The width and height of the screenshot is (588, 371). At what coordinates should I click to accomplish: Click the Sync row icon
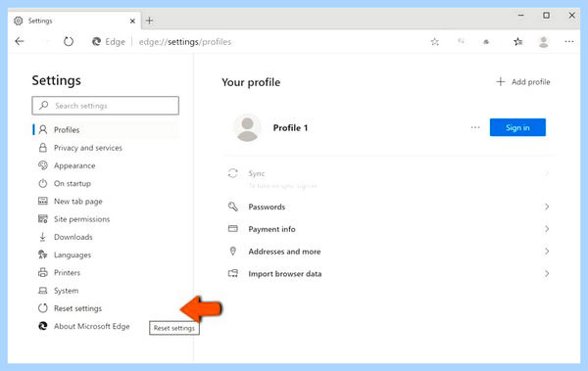click(233, 173)
